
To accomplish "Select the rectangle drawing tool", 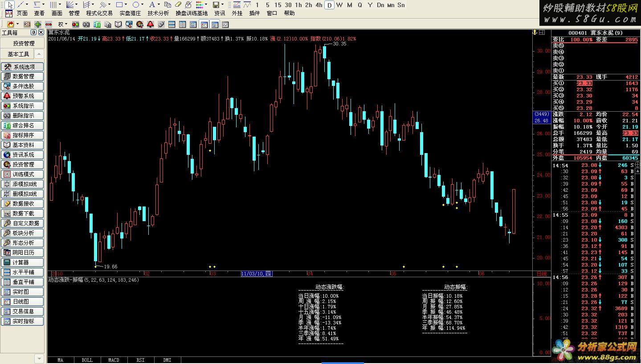I will [x=119, y=5].
